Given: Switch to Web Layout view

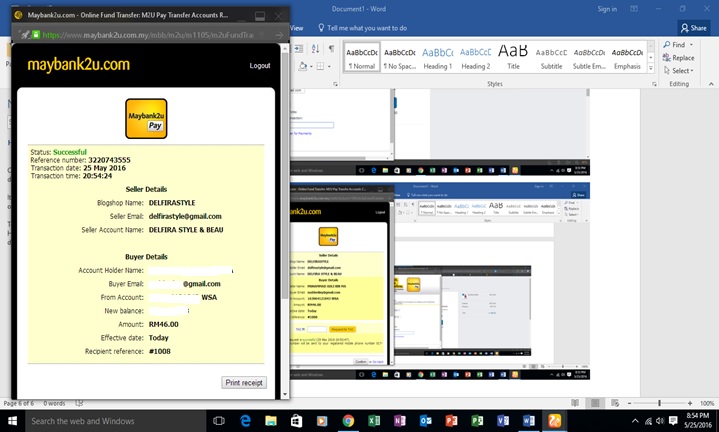Looking at the screenshot, I should [615, 403].
